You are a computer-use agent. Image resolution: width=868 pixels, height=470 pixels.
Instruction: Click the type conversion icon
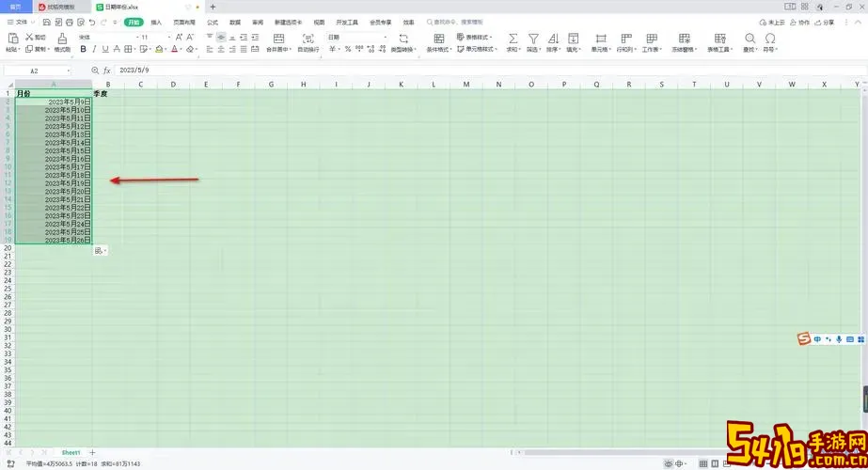click(x=403, y=39)
